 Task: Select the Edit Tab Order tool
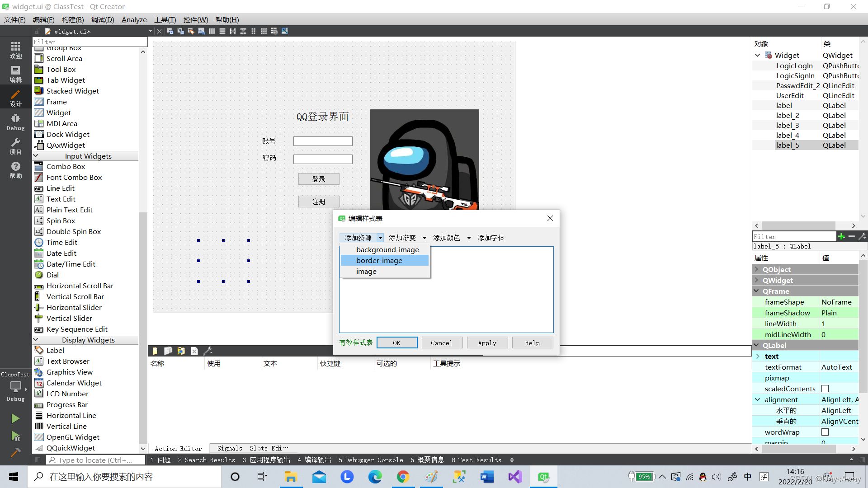pos(201,31)
